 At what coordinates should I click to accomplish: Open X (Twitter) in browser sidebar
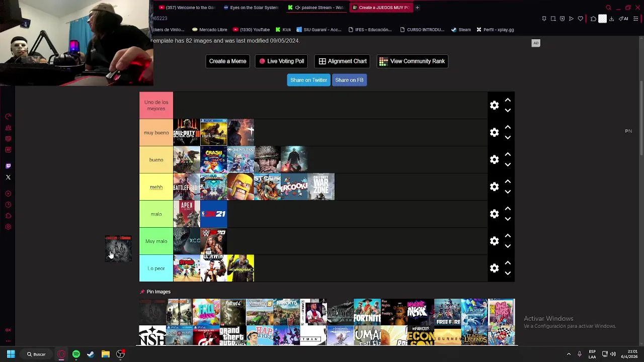pos(8,177)
